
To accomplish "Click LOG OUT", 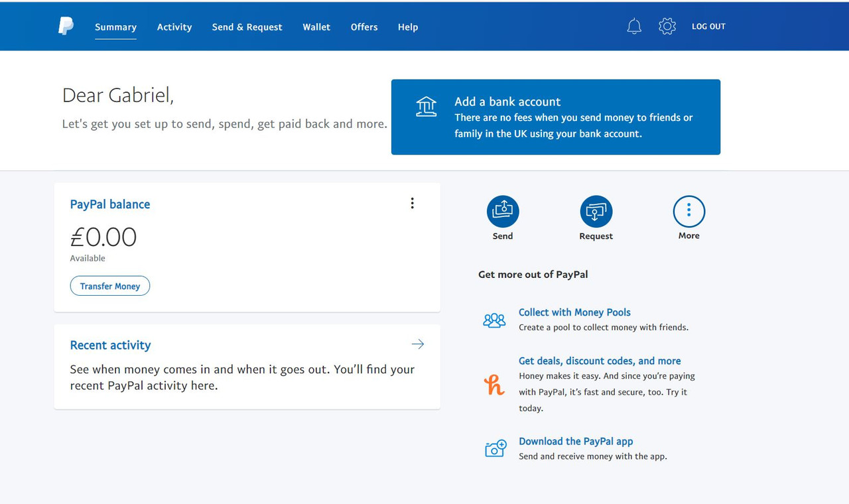I will pyautogui.click(x=708, y=27).
